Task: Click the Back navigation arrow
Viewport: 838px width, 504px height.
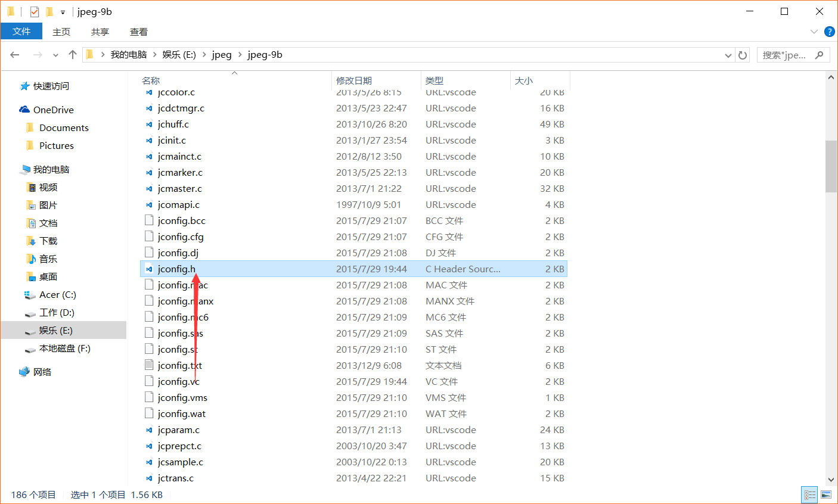Action: (x=14, y=54)
